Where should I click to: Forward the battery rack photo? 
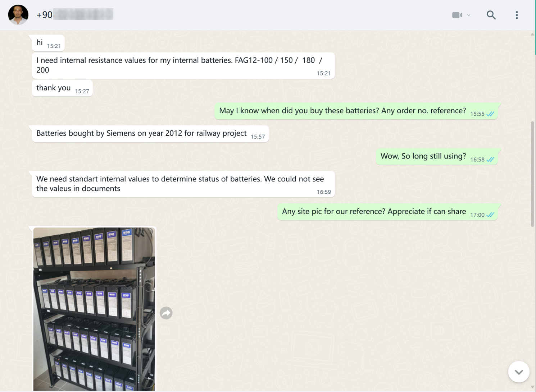[166, 313]
